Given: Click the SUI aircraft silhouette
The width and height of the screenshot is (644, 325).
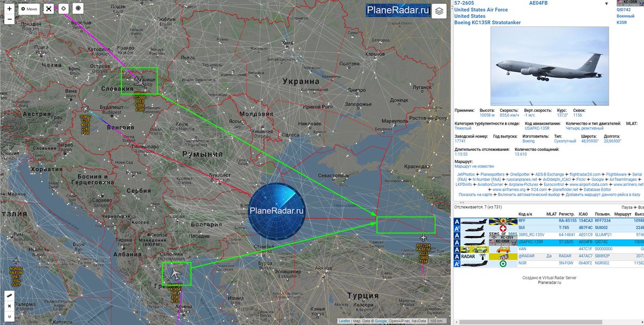Looking at the screenshot, I should point(474,228).
